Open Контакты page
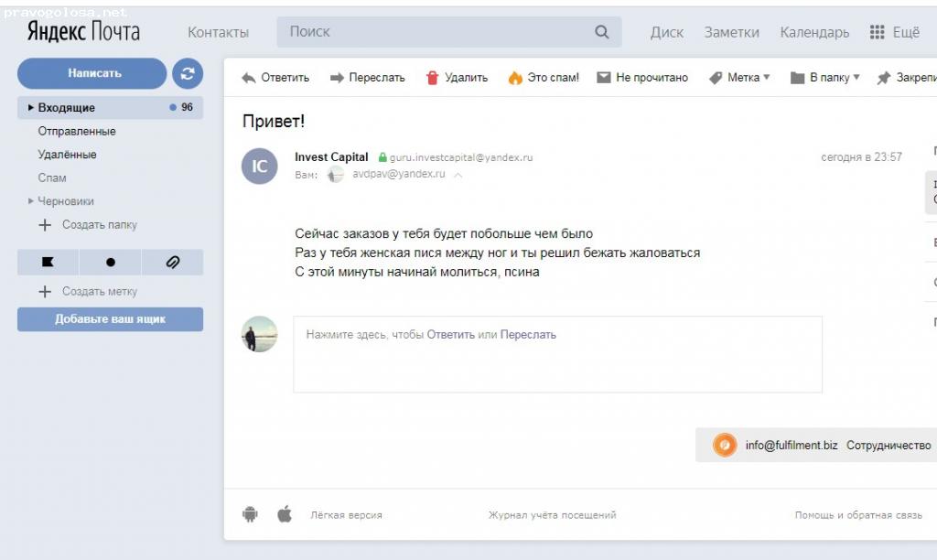This screenshot has height=560, width=937. [x=218, y=32]
